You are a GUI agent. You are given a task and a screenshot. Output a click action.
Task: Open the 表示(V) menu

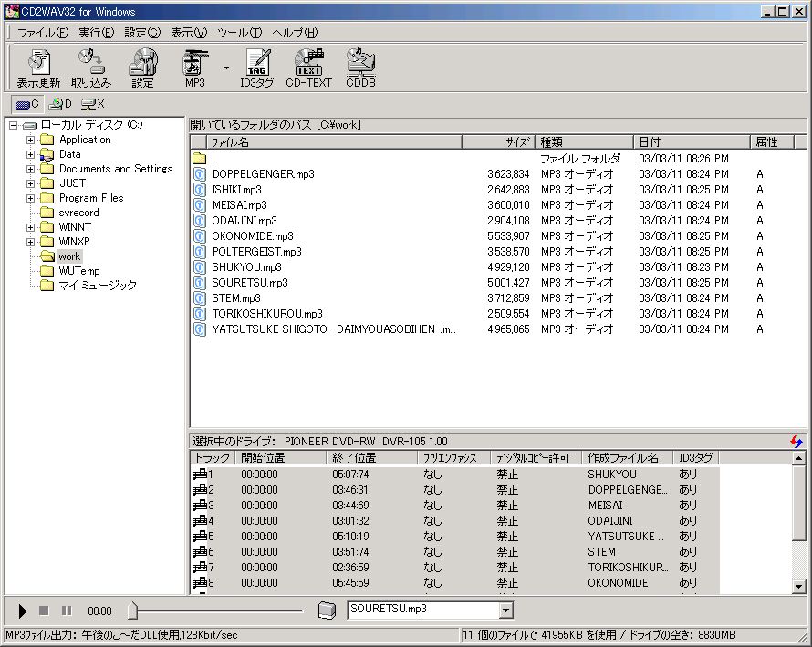pyautogui.click(x=189, y=33)
